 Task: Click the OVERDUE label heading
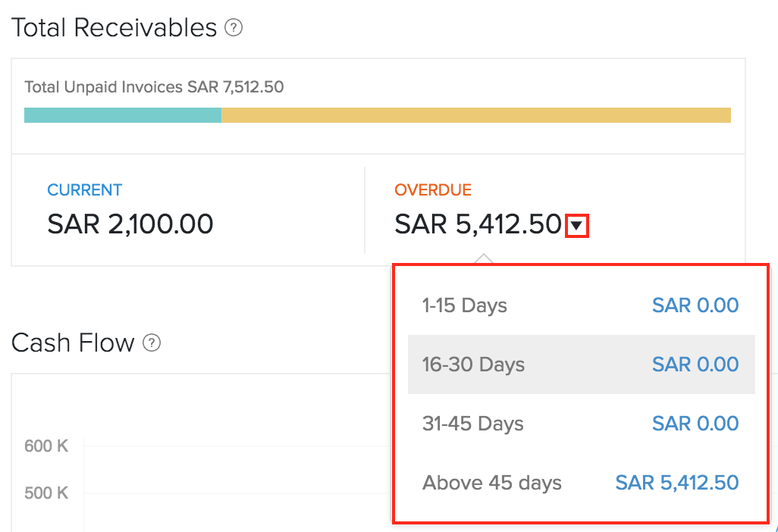click(x=432, y=190)
